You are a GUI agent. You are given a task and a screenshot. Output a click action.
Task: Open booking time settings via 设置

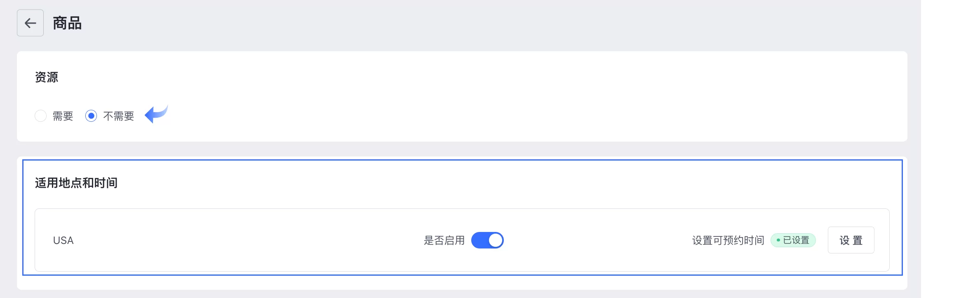coord(851,240)
